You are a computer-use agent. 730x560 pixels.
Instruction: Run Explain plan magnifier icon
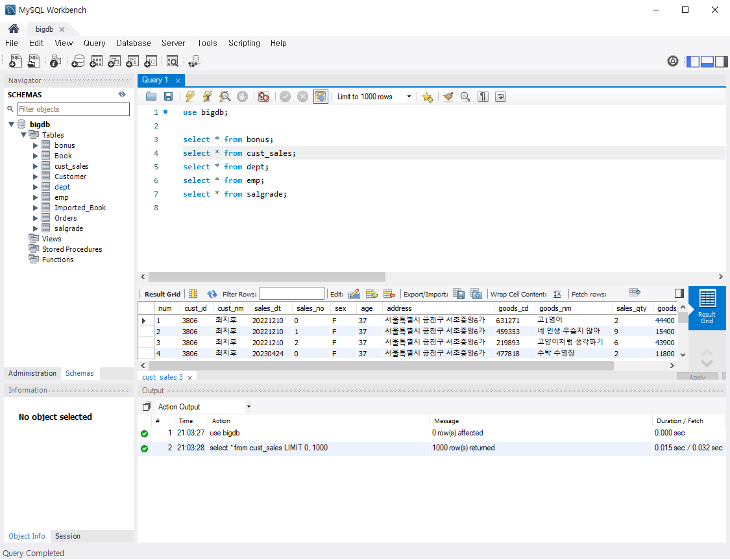point(225,96)
